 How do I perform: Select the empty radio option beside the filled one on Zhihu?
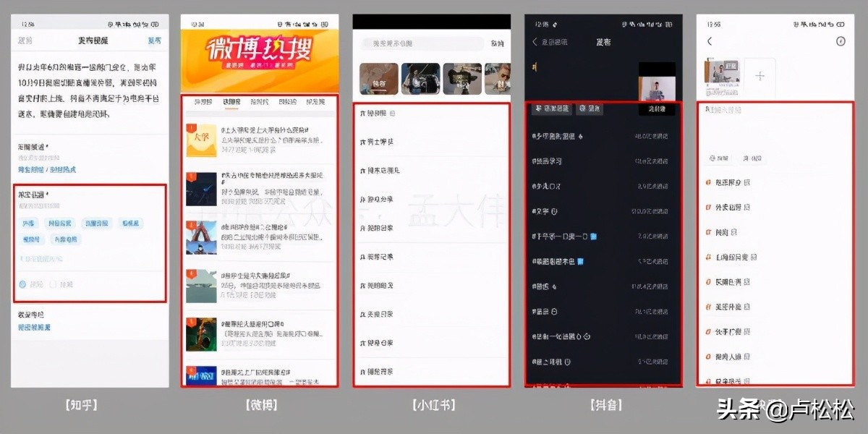[x=53, y=284]
